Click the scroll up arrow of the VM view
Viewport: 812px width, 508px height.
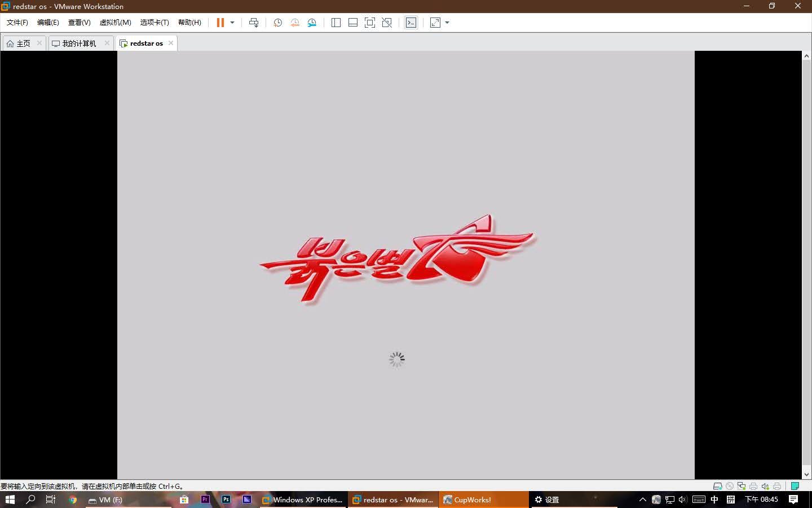tap(806, 56)
